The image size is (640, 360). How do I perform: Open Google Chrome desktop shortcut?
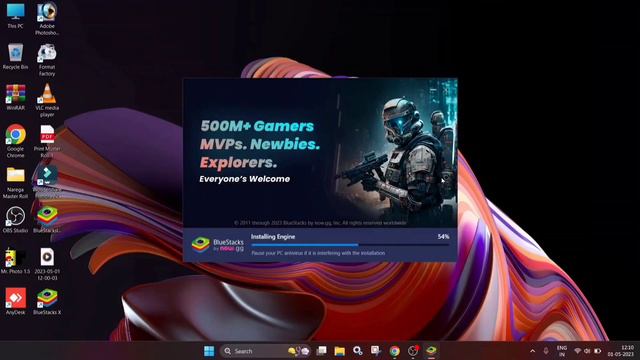16,141
